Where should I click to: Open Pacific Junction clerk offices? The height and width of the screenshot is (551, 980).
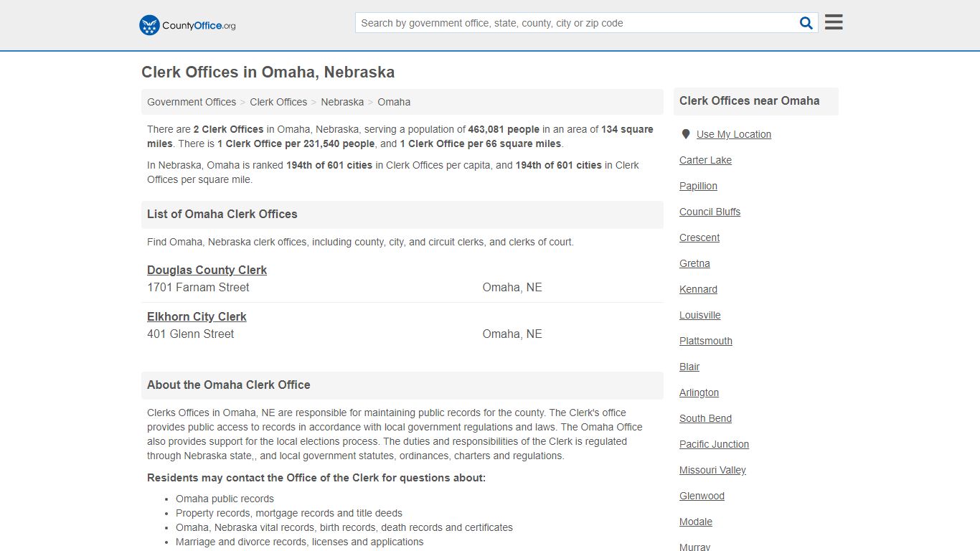(714, 444)
